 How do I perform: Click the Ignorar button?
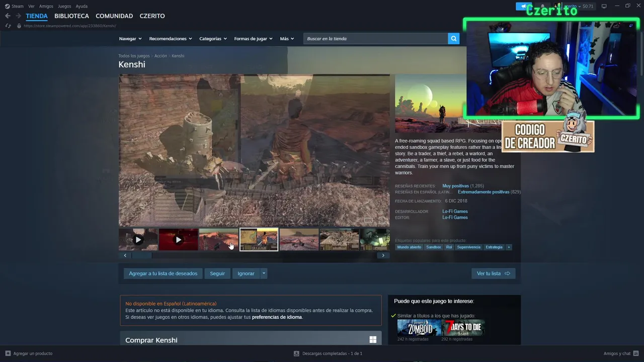click(246, 274)
